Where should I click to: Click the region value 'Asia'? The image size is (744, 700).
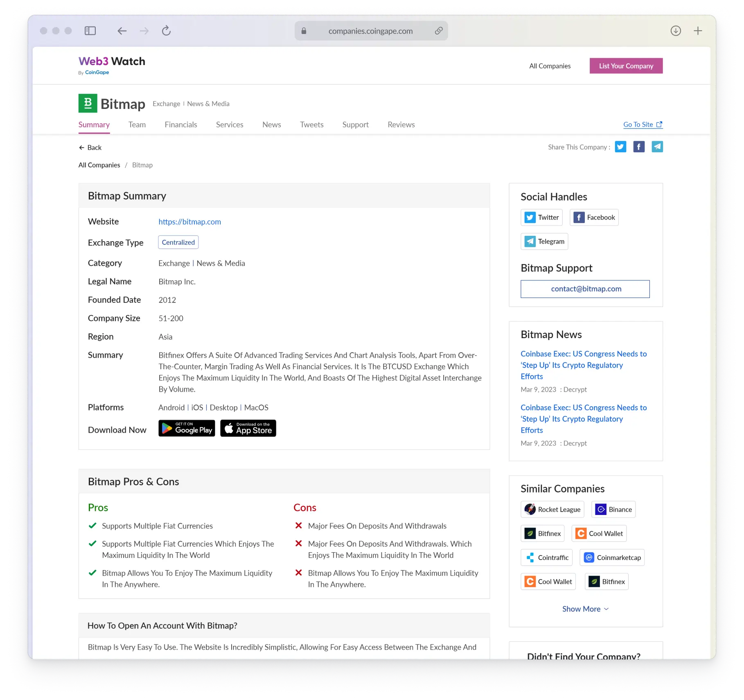165,337
